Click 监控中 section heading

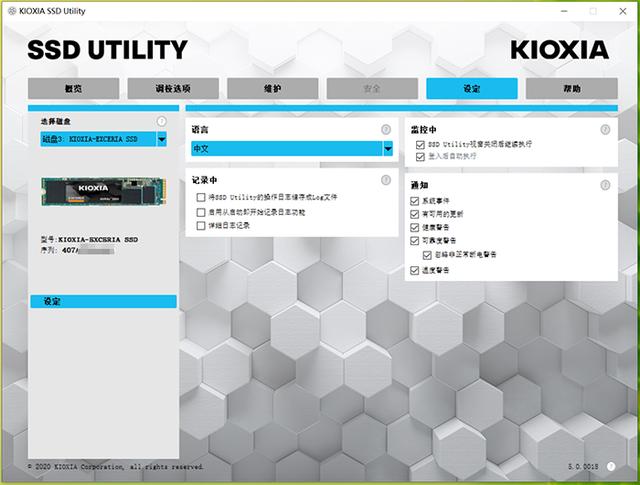[424, 130]
